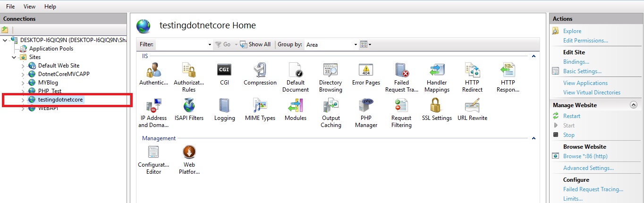Open the Authentication feature icon
The width and height of the screenshot is (644, 203).
[x=153, y=75]
